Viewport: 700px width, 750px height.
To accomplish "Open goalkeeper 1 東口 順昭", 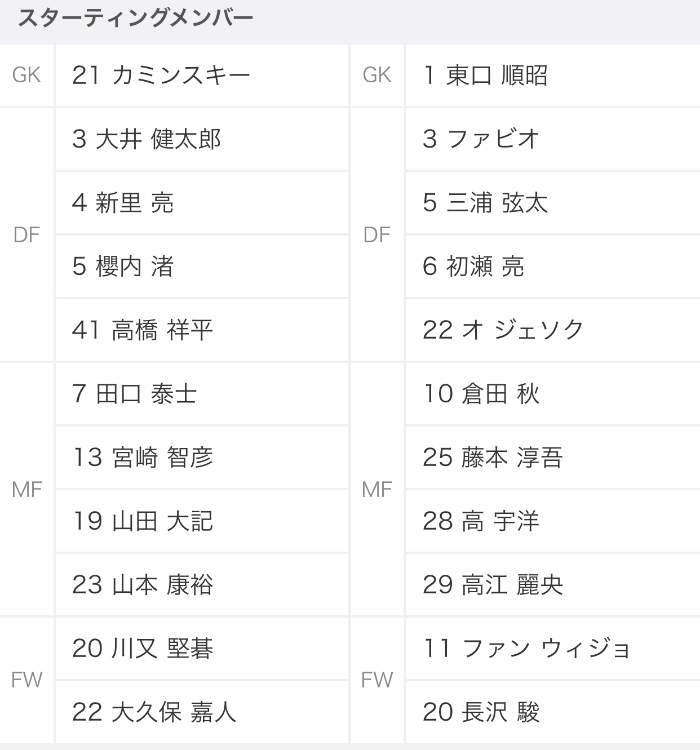I will [485, 75].
